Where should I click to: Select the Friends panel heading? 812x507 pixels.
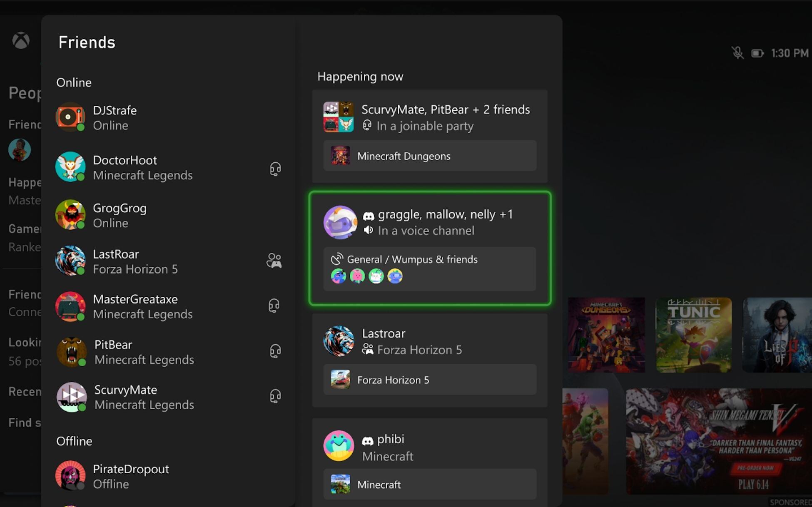pyautogui.click(x=86, y=42)
